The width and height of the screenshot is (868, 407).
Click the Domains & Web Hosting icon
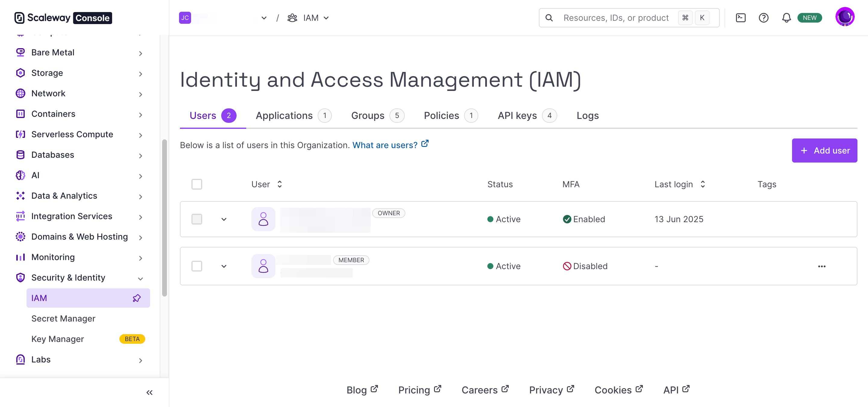(20, 237)
